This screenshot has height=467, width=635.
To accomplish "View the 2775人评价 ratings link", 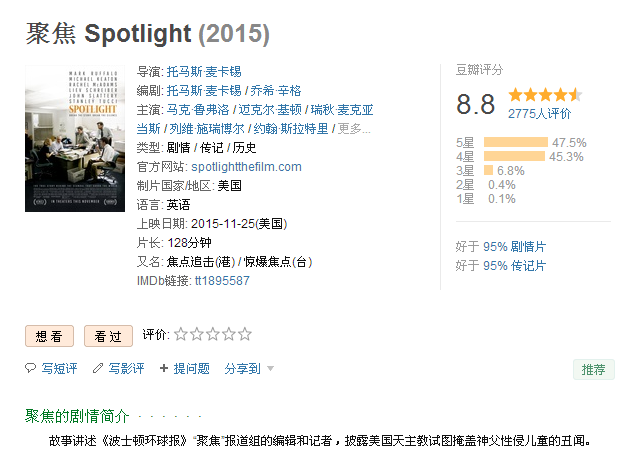I will 539,114.
